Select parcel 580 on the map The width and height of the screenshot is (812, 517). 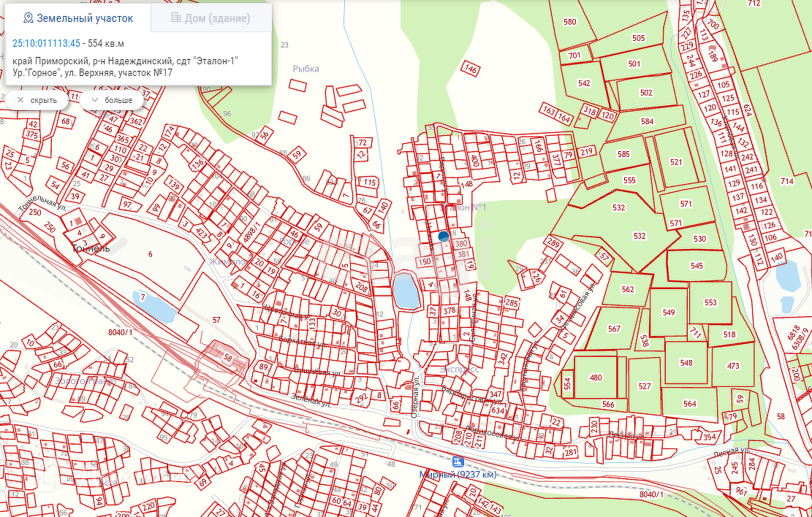point(569,22)
